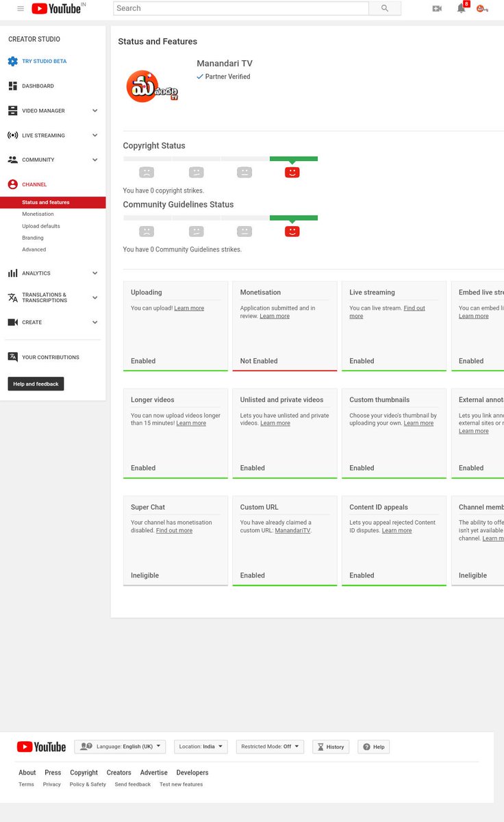The image size is (504, 822).
Task: Expand the Live Streaming section
Action: [95, 135]
